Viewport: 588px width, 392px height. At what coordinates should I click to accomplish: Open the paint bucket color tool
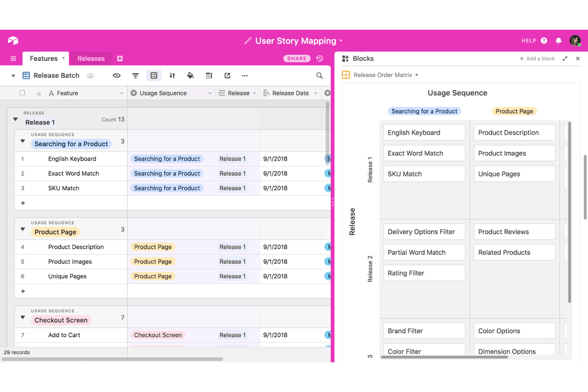[x=191, y=75]
